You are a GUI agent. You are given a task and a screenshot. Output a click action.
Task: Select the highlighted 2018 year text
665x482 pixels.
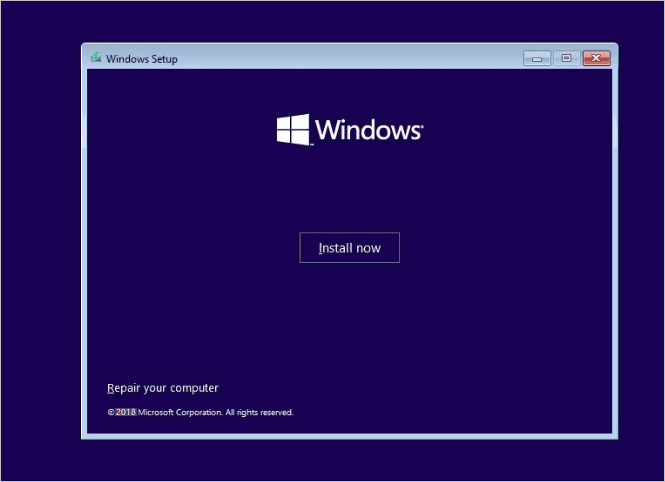pyautogui.click(x=126, y=412)
